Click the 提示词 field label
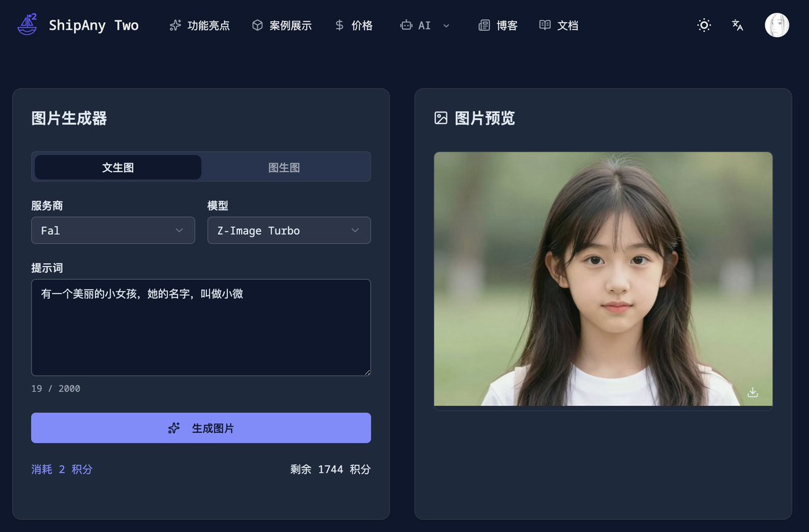Viewport: 809px width, 532px height. 47,268
